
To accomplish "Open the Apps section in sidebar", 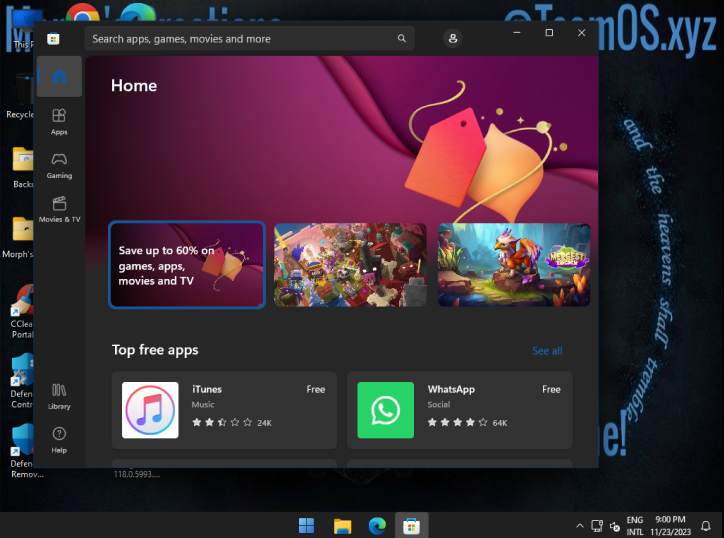I will point(59,121).
